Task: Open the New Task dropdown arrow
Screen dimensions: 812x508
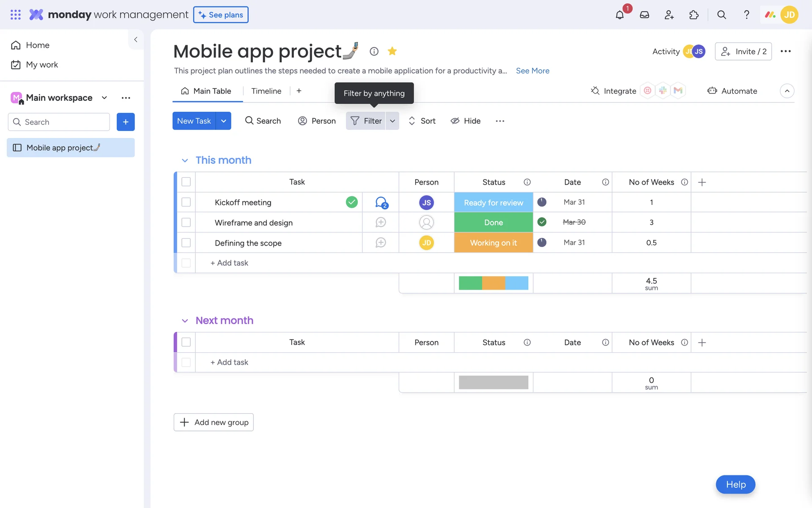Action: pos(223,121)
